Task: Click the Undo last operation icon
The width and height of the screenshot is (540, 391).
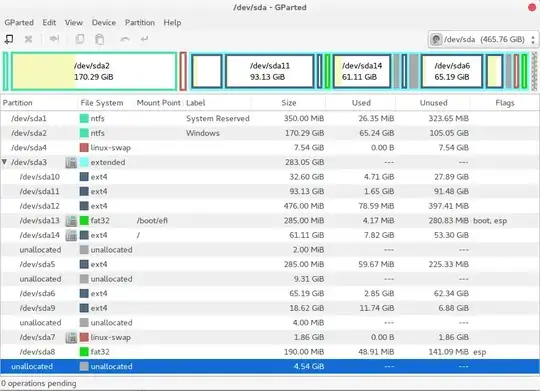Action: [125, 39]
